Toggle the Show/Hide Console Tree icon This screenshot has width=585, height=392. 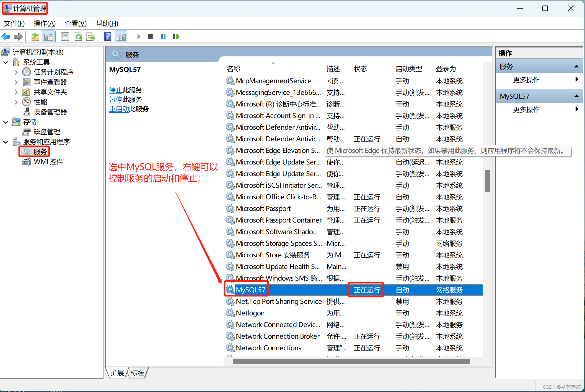click(48, 36)
